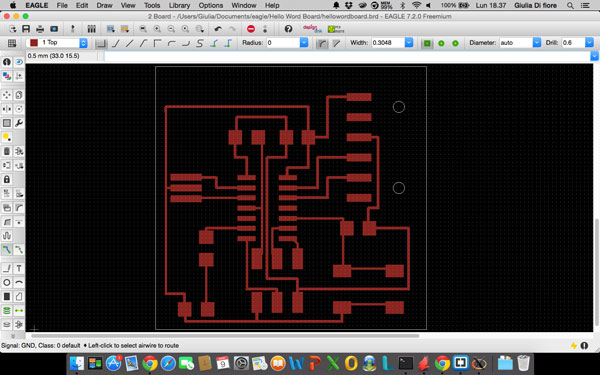Select the Mark tool
Screen dimensions: 600x375
19,76
